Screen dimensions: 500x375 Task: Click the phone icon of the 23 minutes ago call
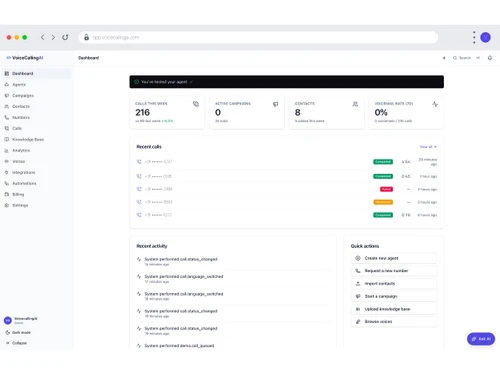pos(139,162)
